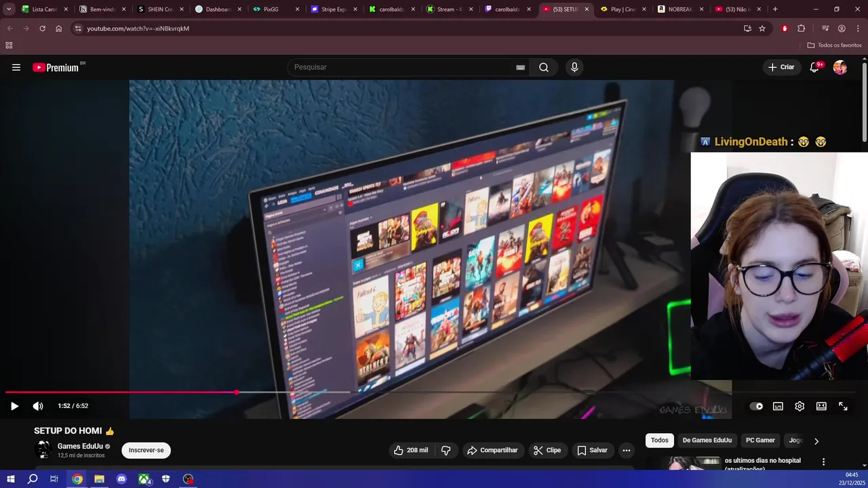Open notifications bell

pyautogui.click(x=815, y=67)
